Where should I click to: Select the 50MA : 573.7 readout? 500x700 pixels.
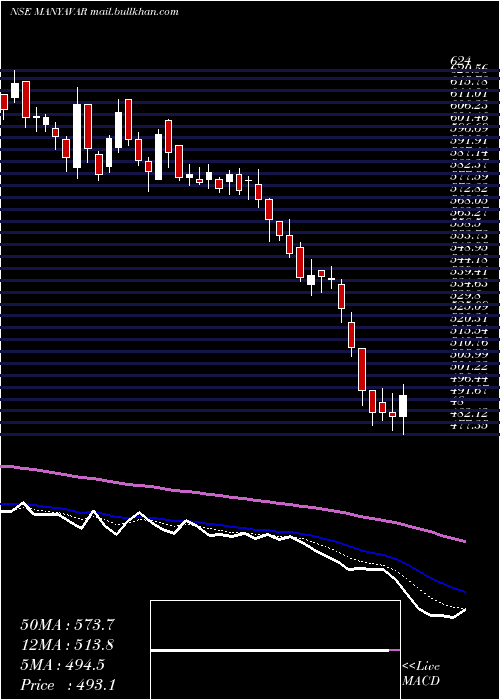point(66,625)
